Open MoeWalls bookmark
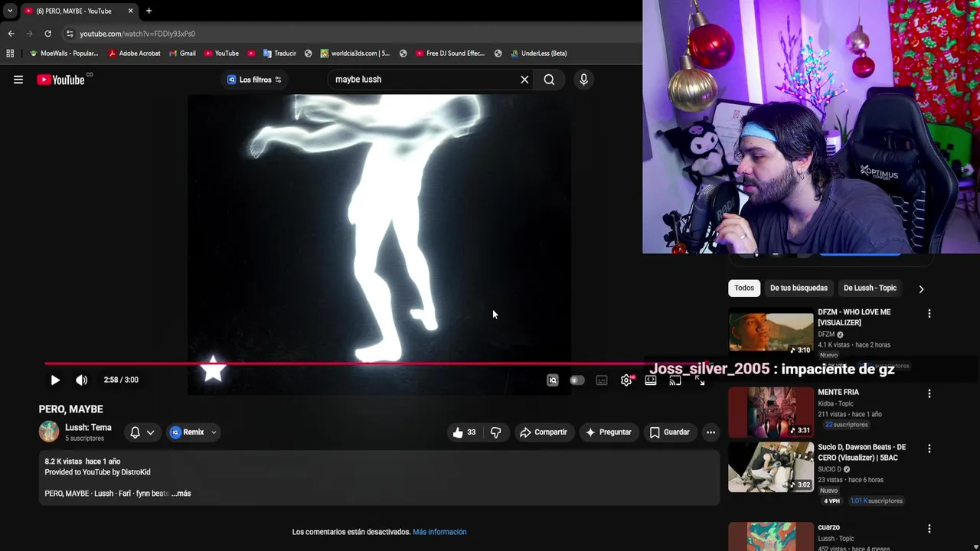Viewport: 980px width, 551px height. pyautogui.click(x=64, y=54)
